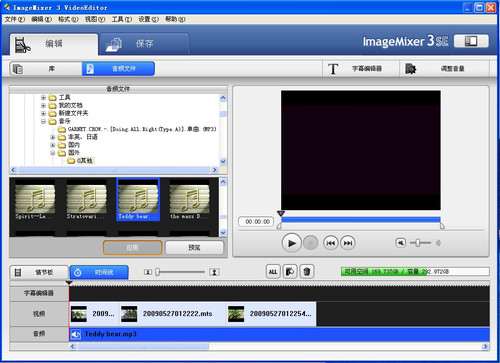500x363 pixels.
Task: Click the 应用 (Apply) button
Action: point(132,248)
